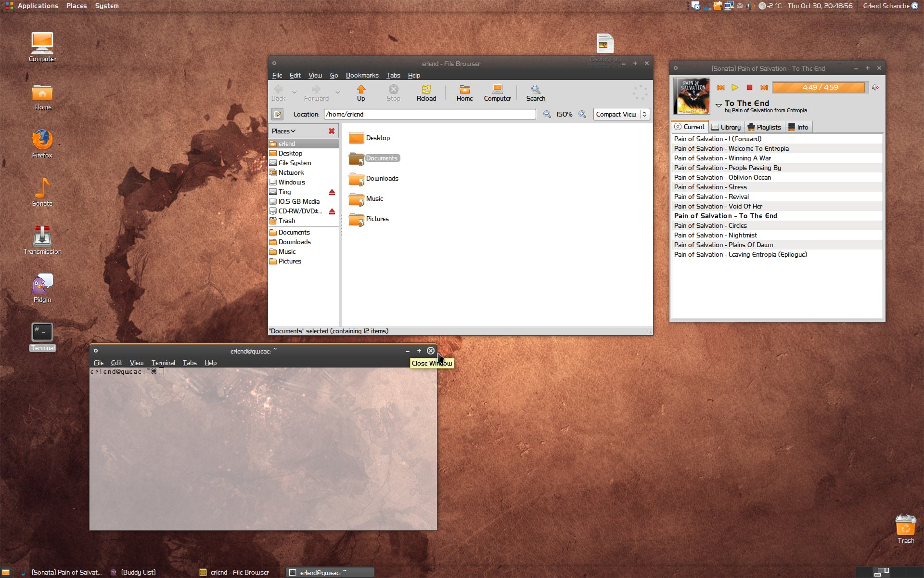Open the Places sidebar dropdown
924x578 pixels.
283,131
